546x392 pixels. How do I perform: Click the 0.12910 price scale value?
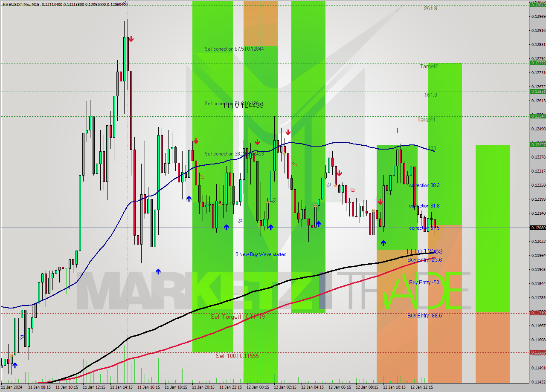(x=538, y=31)
